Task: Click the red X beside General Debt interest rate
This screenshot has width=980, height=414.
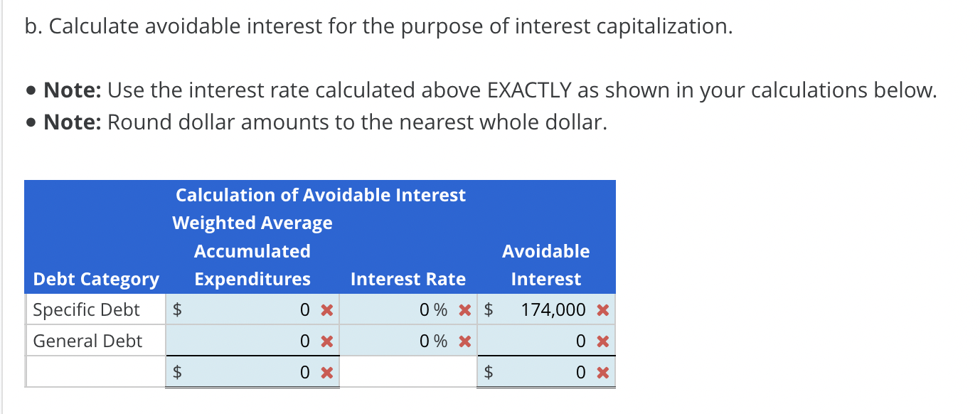Action: (x=464, y=341)
